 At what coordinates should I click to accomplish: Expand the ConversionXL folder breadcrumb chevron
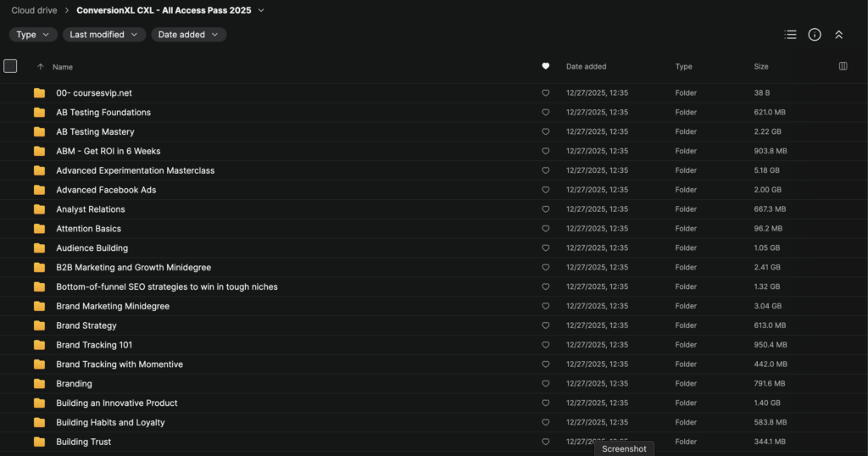click(x=261, y=10)
